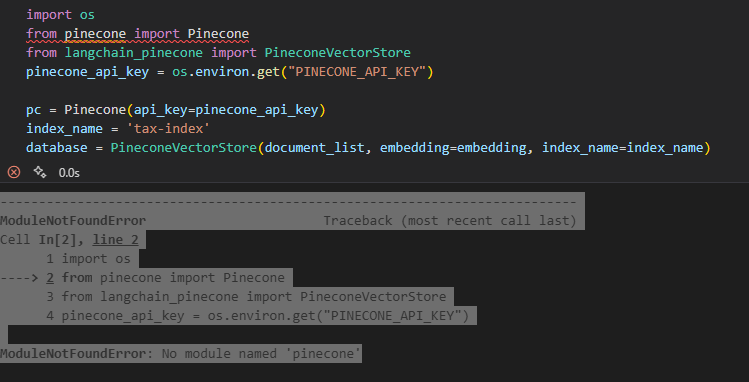Image resolution: width=749 pixels, height=382 pixels.
Task: Click index_name=index_name argument at line end
Action: (623, 148)
